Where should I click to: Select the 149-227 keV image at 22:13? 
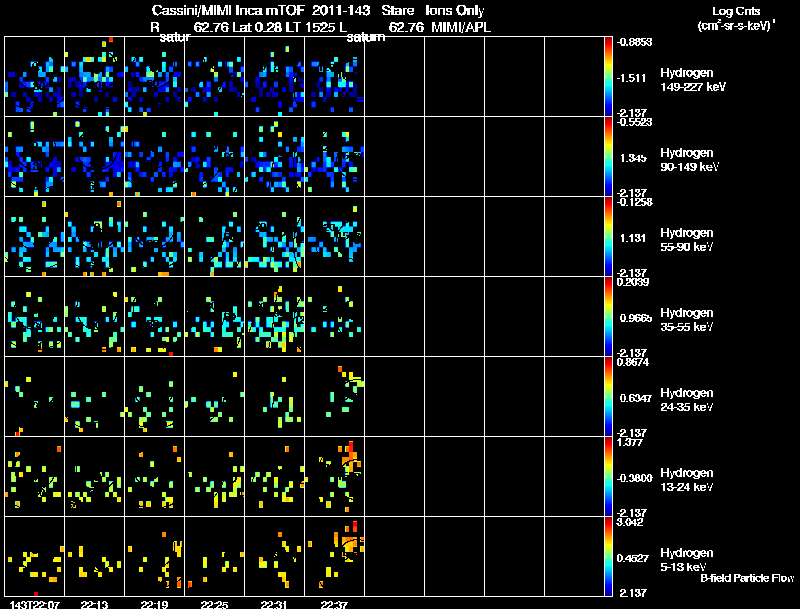click(94, 77)
